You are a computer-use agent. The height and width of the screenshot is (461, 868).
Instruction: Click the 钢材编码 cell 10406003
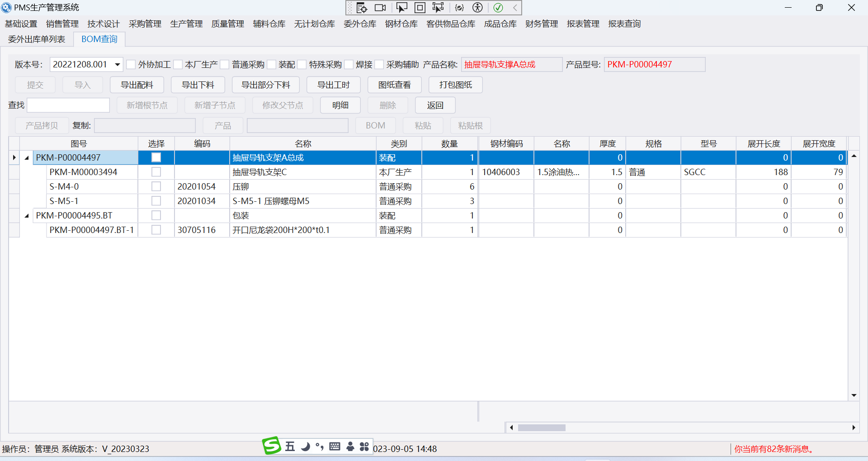pyautogui.click(x=506, y=172)
